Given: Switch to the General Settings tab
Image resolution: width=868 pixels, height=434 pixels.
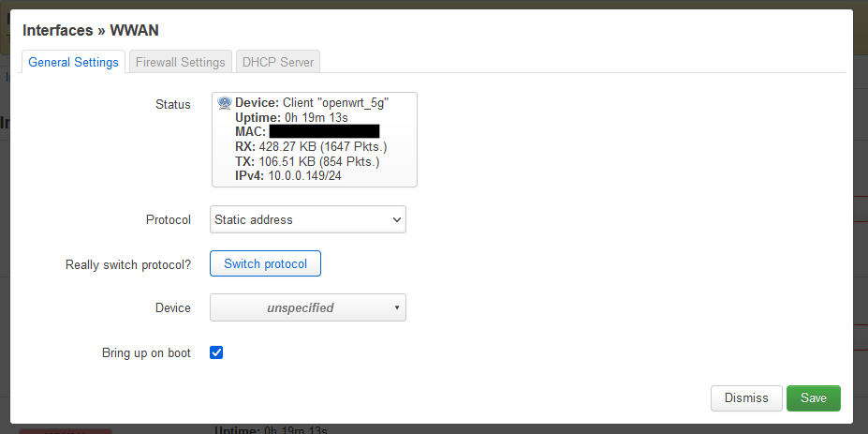Looking at the screenshot, I should pos(74,62).
